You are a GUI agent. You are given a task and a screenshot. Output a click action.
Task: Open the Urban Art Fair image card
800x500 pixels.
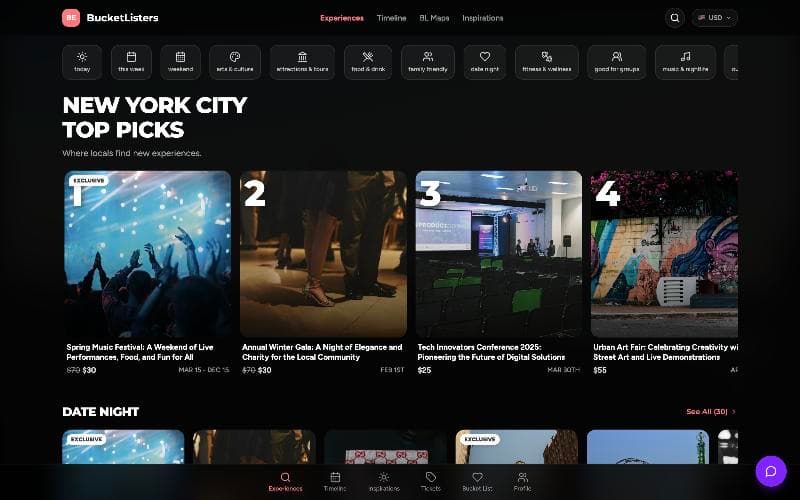point(664,254)
